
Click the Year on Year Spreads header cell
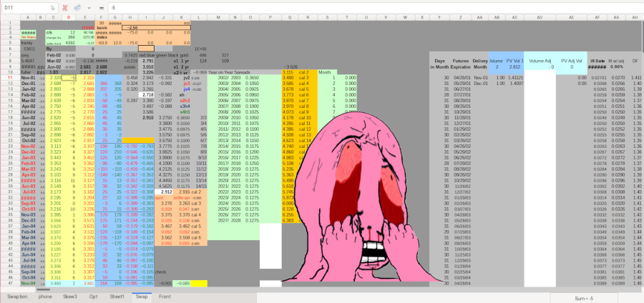[229, 72]
